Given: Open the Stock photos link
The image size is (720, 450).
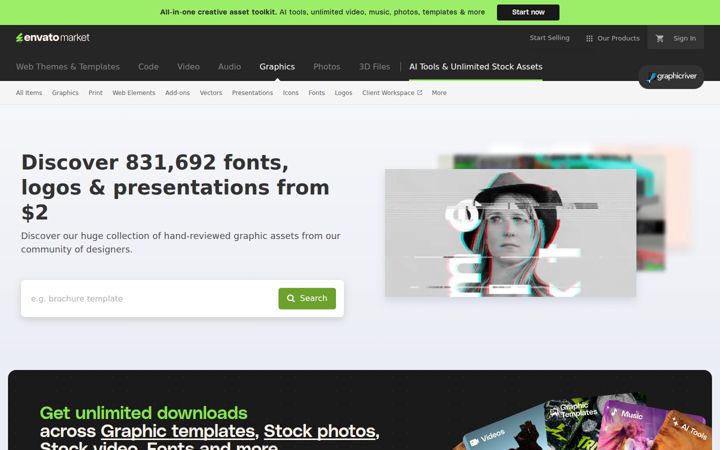Looking at the screenshot, I should [320, 431].
